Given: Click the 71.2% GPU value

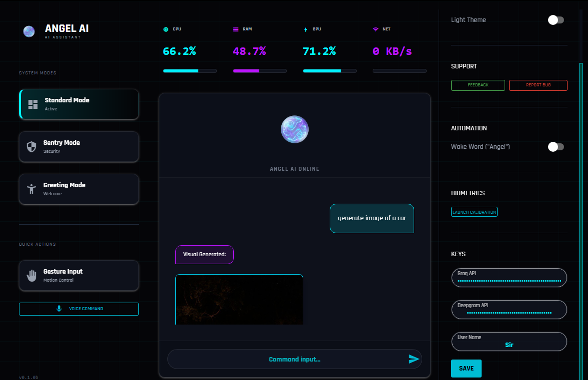Looking at the screenshot, I should pos(319,51).
